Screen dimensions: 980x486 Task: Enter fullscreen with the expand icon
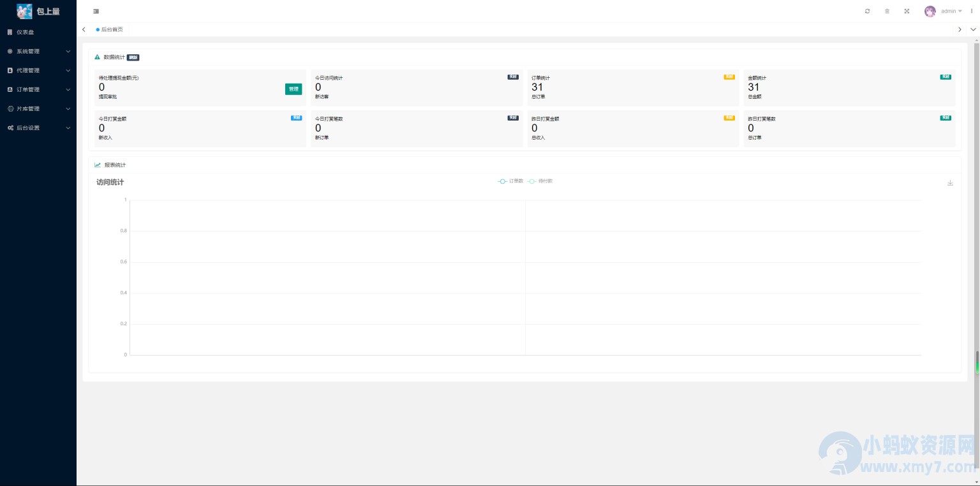coord(907,11)
